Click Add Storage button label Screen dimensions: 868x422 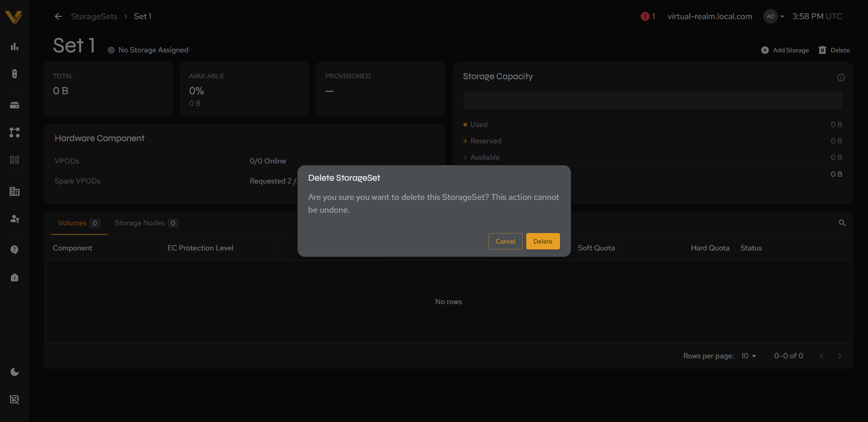(x=791, y=50)
